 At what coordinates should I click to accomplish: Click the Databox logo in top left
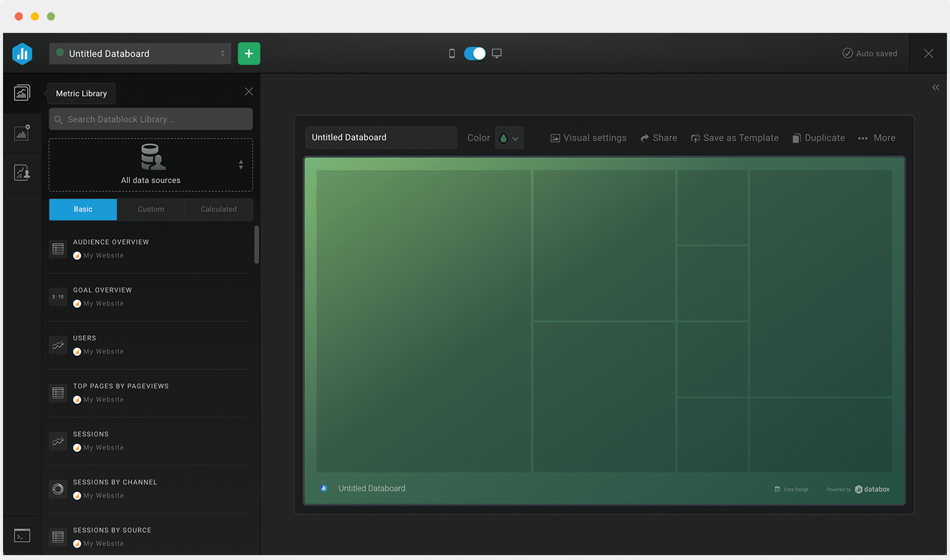click(x=22, y=53)
